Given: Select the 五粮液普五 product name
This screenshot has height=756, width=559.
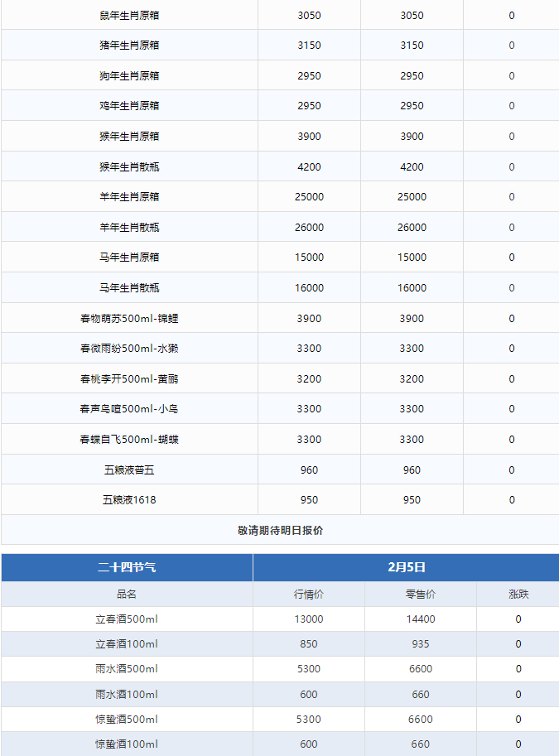Looking at the screenshot, I should click(x=129, y=470).
